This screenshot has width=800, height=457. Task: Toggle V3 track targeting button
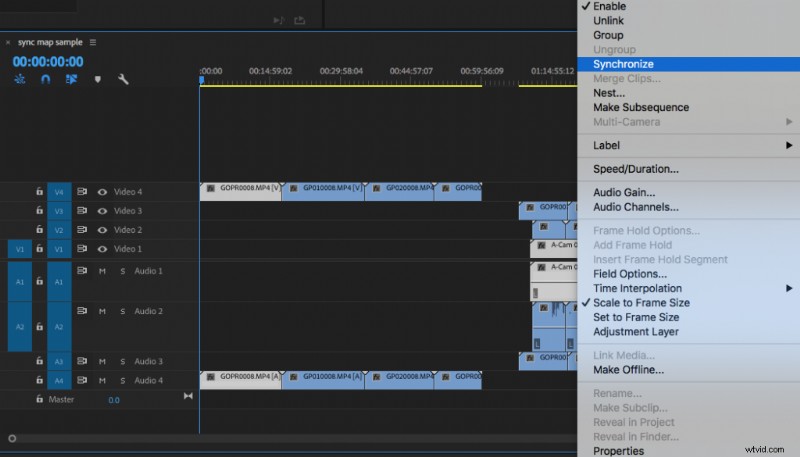pos(59,211)
